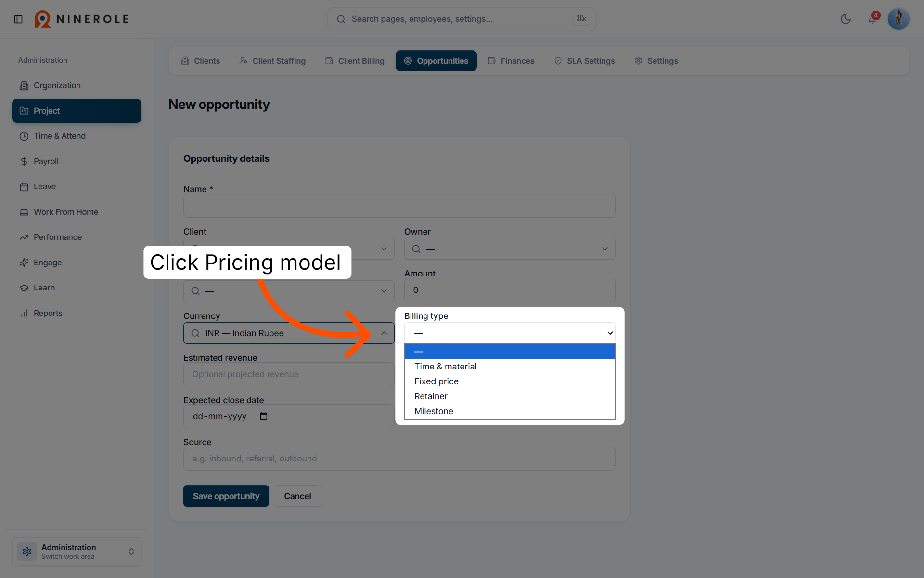Open Settings tab
The width and height of the screenshot is (924, 578).
click(x=656, y=61)
